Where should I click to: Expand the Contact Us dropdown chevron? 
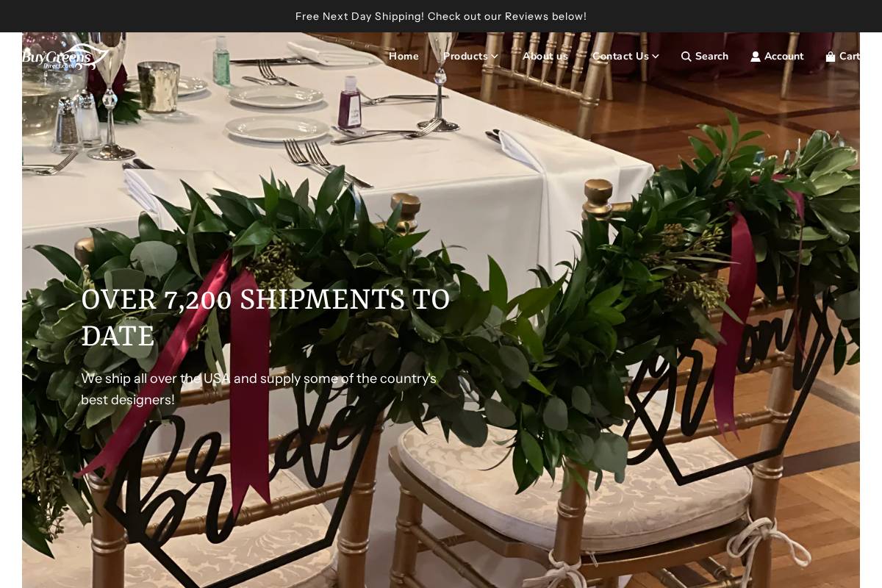(x=656, y=57)
